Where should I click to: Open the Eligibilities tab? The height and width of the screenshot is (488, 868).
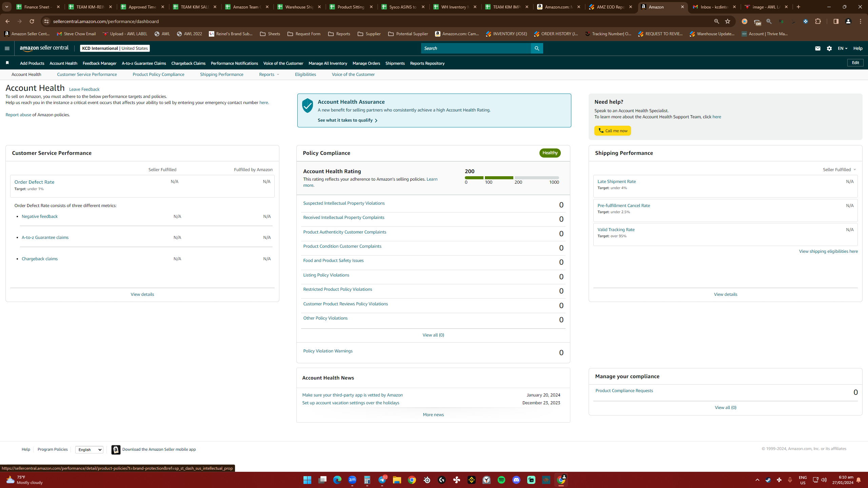point(305,75)
